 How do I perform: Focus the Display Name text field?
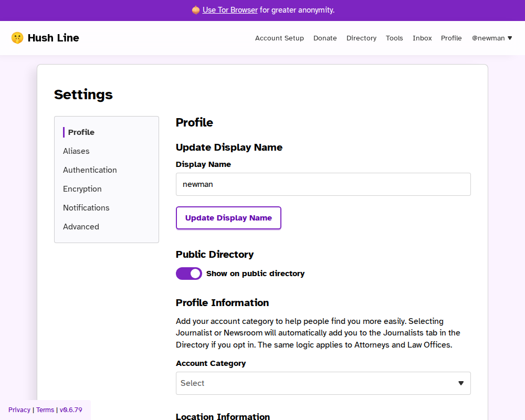pyautogui.click(x=323, y=184)
